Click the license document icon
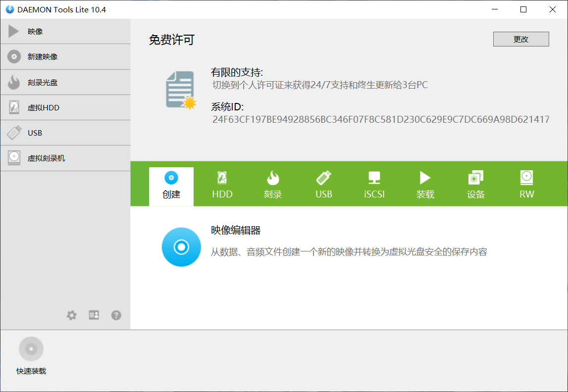568x392 pixels. (x=181, y=91)
